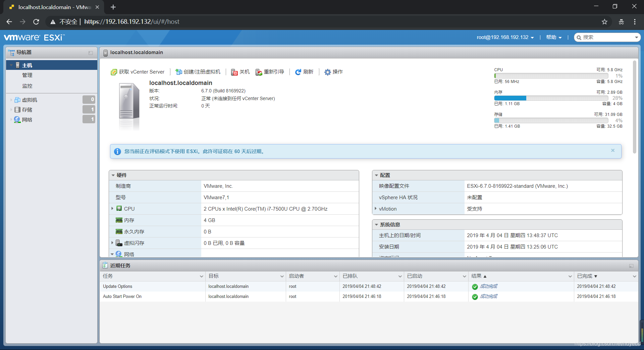Click the incognito icon in browser toolbar
644x350 pixels.
(621, 22)
